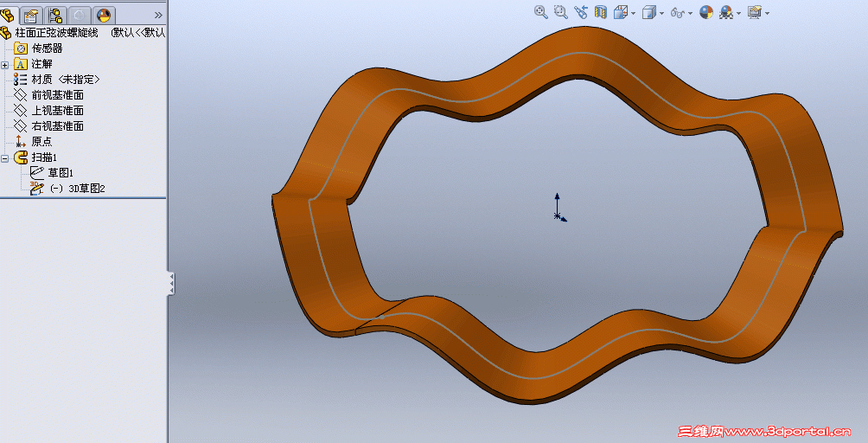The image size is (868, 443).
Task: Click the Hide/Show Items glasses icon
Action: point(678,12)
